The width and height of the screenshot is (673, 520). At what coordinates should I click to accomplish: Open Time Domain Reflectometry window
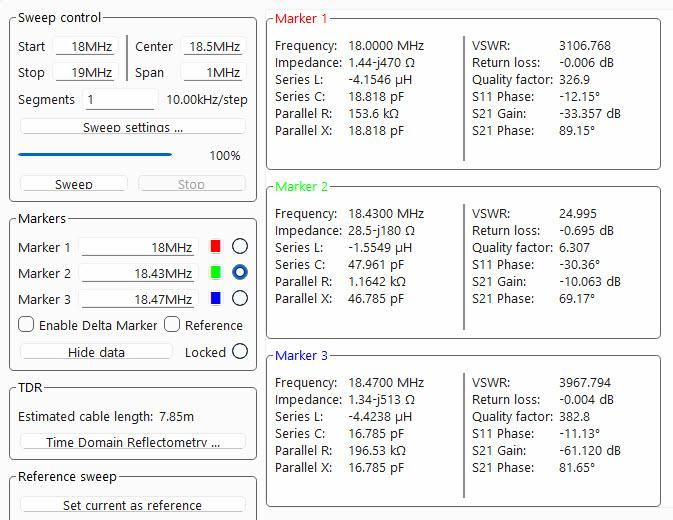pyautogui.click(x=133, y=442)
